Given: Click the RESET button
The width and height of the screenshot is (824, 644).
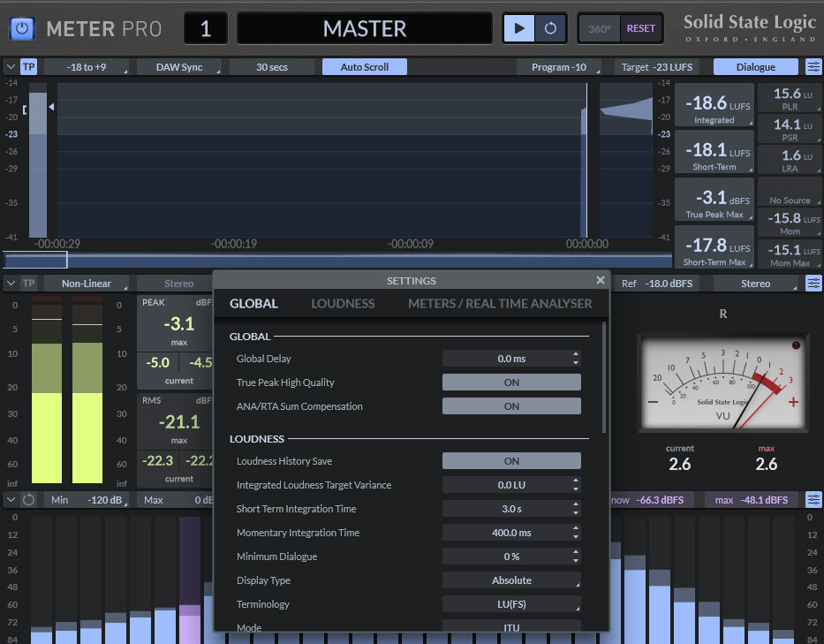Looking at the screenshot, I should 640,28.
